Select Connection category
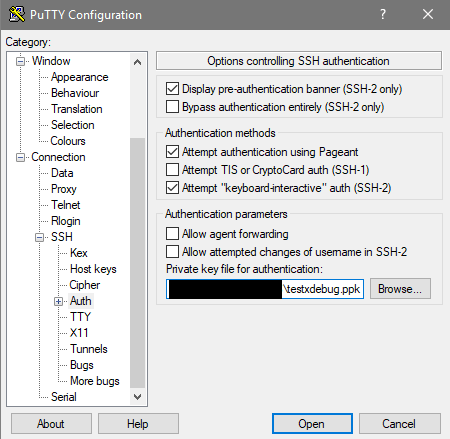 pos(58,157)
